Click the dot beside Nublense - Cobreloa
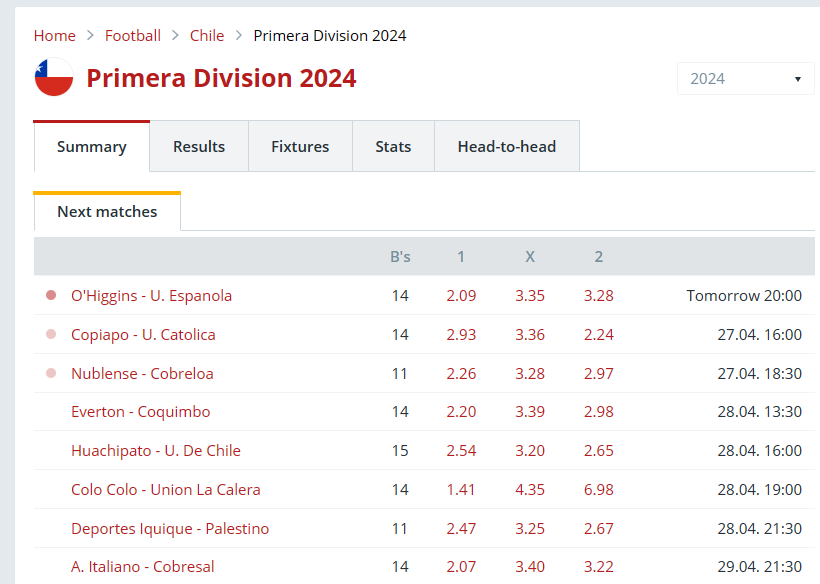Viewport: 820px width, 584px height. pyautogui.click(x=51, y=373)
